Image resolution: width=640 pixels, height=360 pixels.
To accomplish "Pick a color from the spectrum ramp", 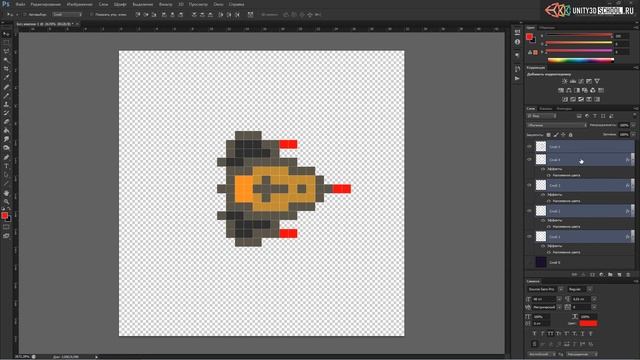I will [x=581, y=60].
